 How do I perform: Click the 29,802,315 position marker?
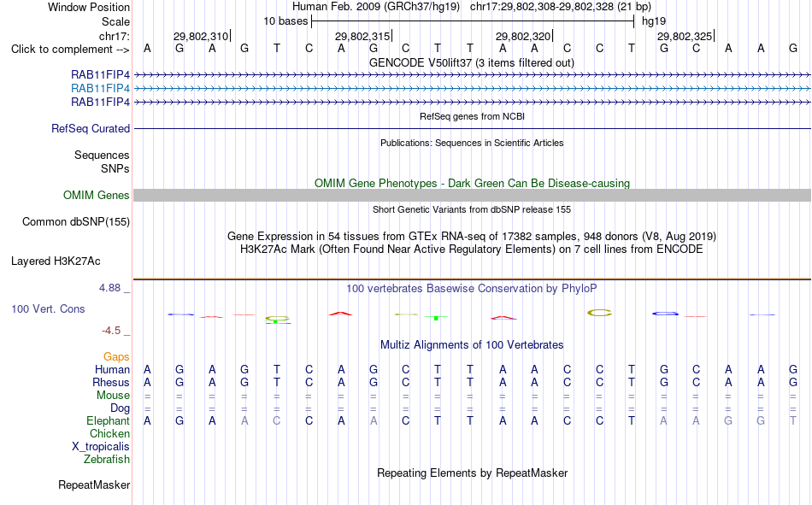coord(363,36)
